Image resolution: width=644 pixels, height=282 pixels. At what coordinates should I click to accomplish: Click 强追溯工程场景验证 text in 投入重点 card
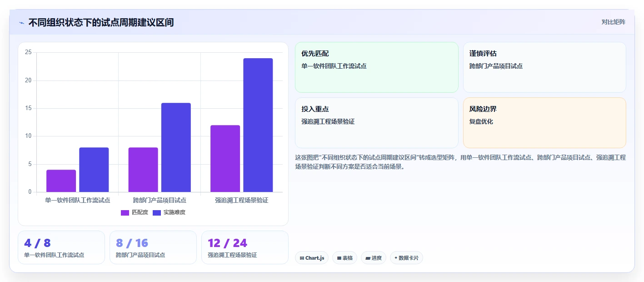[x=328, y=122]
